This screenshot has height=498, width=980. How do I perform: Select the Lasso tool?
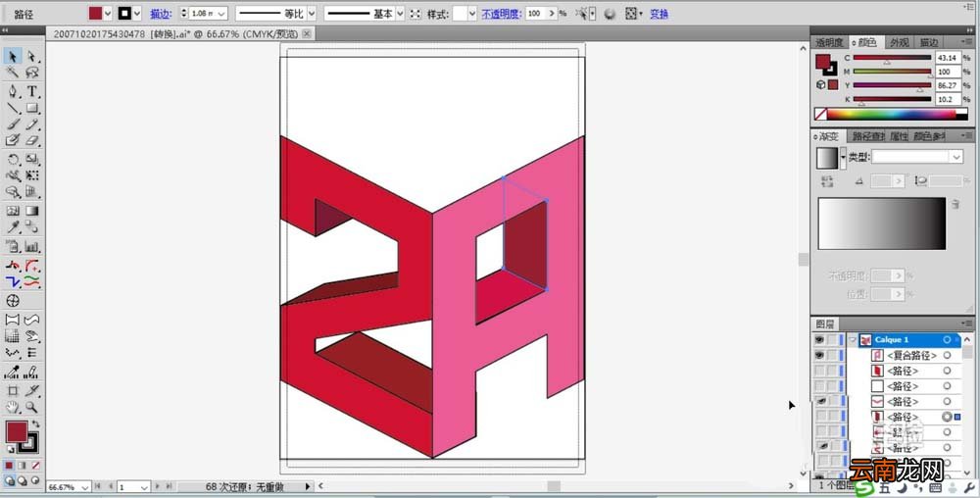[x=32, y=73]
